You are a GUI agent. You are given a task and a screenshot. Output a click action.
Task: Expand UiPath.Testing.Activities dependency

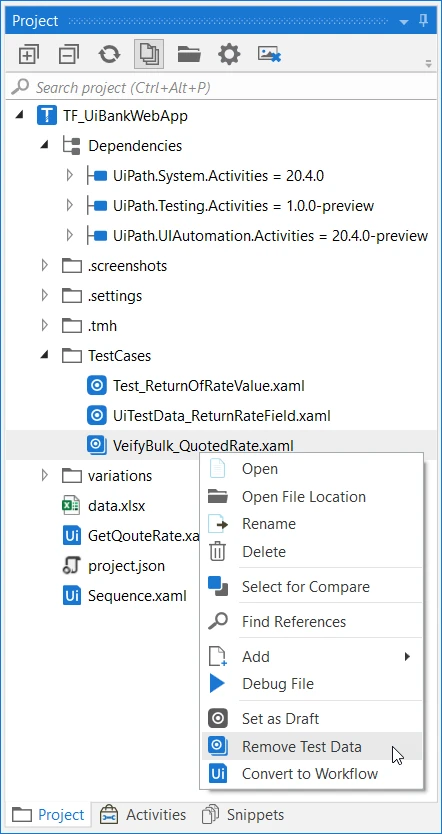point(70,205)
